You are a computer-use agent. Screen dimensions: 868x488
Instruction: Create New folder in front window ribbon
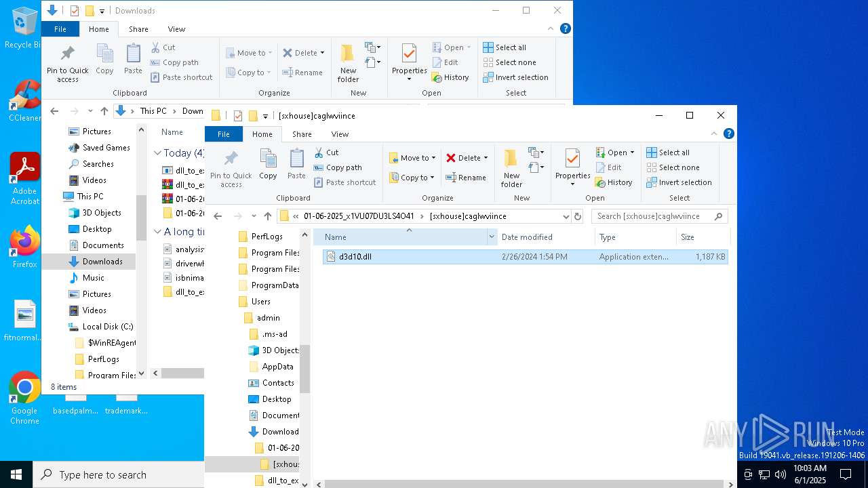pos(511,167)
